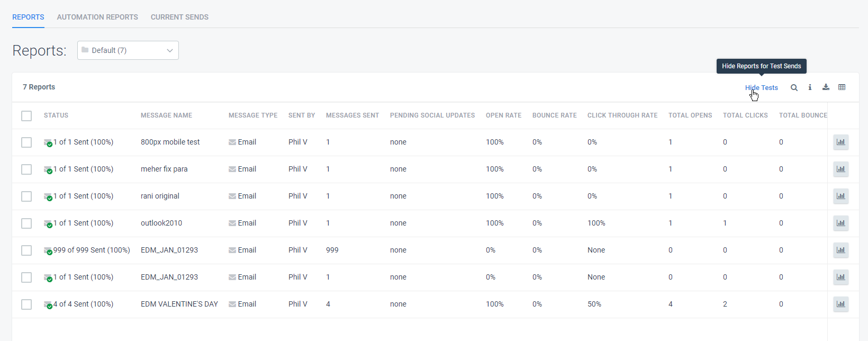Image resolution: width=868 pixels, height=341 pixels.
Task: Click email envelope icon in EDM VALENTINE'S DAY row
Action: click(232, 304)
